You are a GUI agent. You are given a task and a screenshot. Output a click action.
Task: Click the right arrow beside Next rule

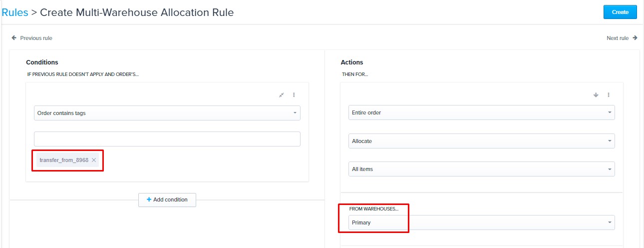tap(635, 38)
